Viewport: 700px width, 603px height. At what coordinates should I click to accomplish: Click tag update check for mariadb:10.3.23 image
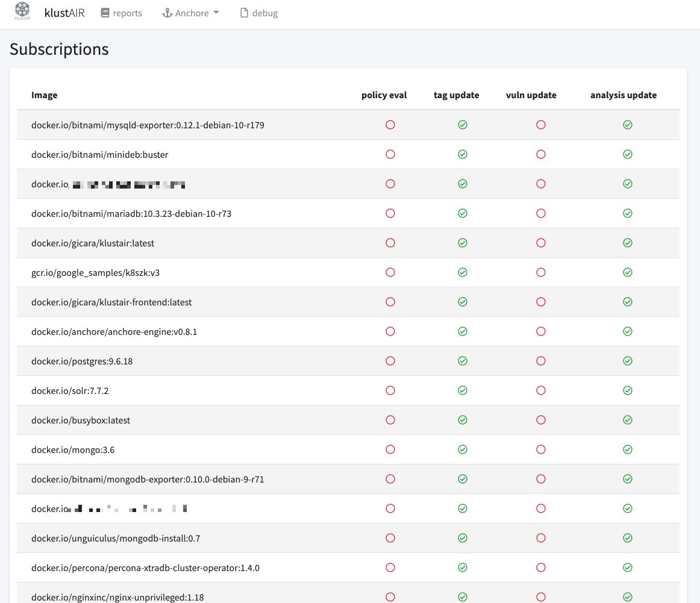click(463, 213)
